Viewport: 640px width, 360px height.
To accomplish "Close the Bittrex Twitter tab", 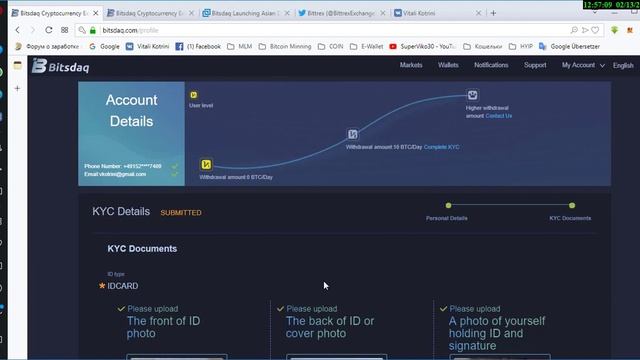I will 382,13.
